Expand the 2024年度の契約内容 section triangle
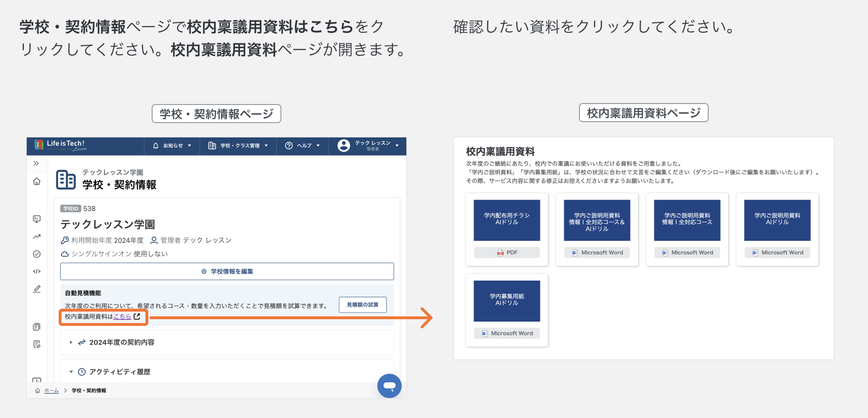Screen dimensions: 868x418 [71, 342]
